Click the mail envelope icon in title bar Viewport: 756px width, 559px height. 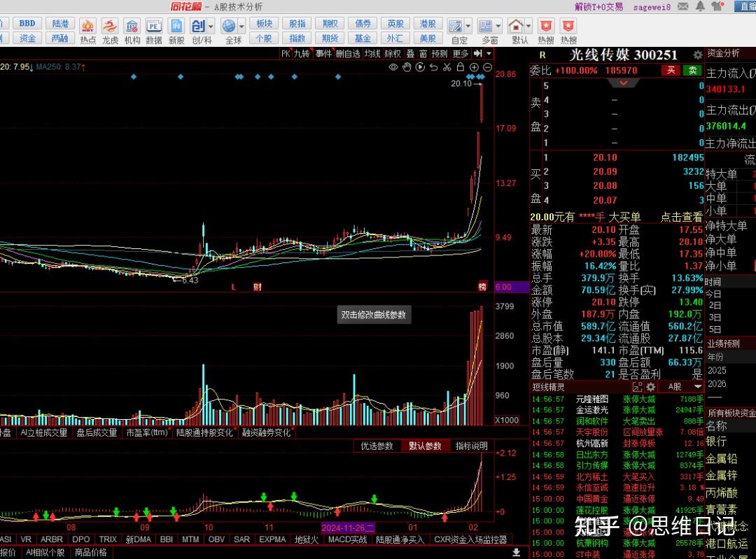682,6
